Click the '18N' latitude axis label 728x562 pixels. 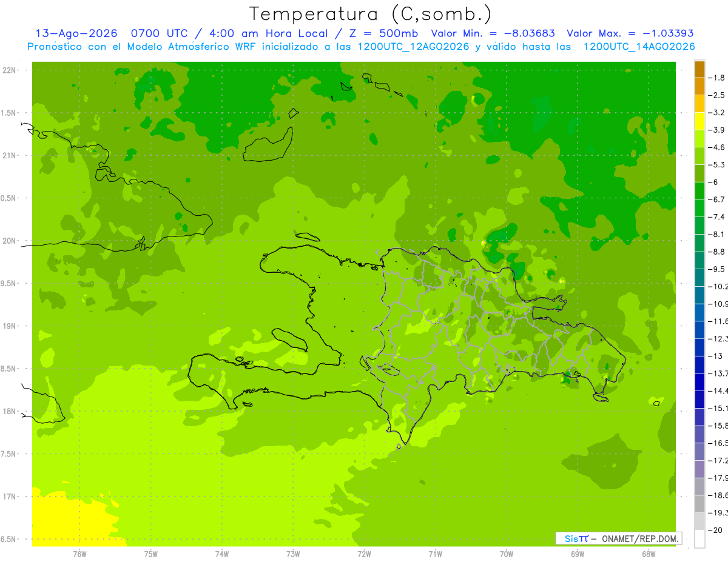pos(10,411)
